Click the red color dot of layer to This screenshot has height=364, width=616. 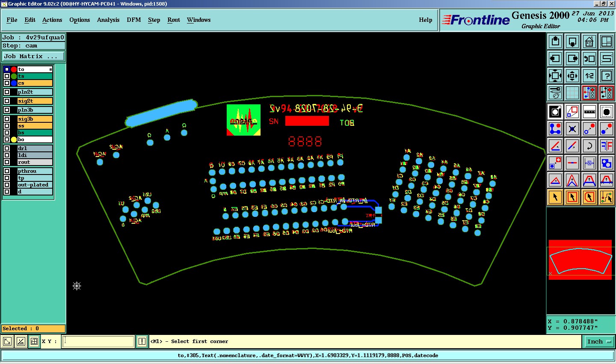(14, 69)
